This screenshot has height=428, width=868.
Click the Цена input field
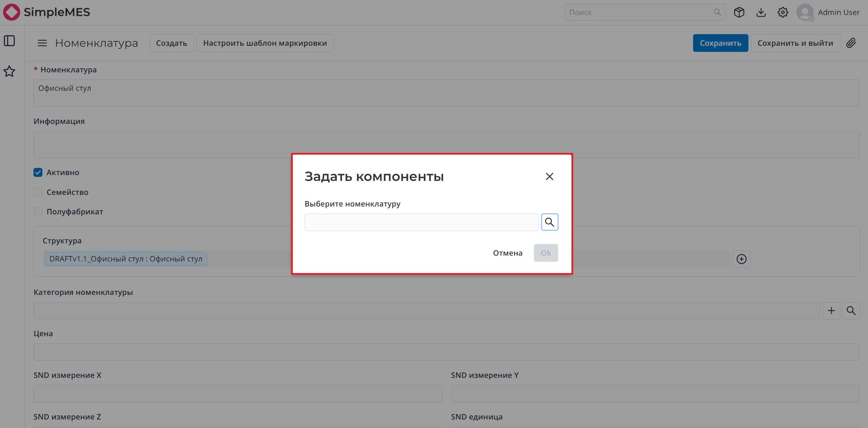(446, 352)
